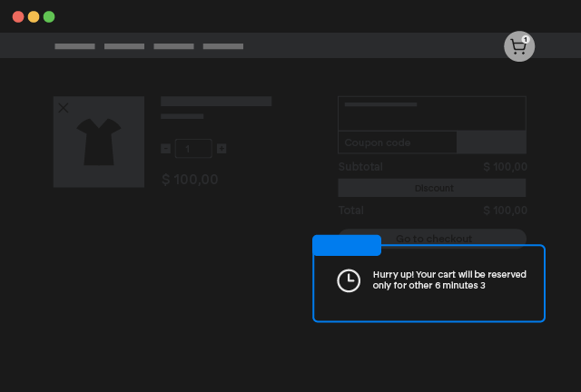Remove the t-shirt with the X icon
Screen dimensions: 581x392
click(64, 108)
